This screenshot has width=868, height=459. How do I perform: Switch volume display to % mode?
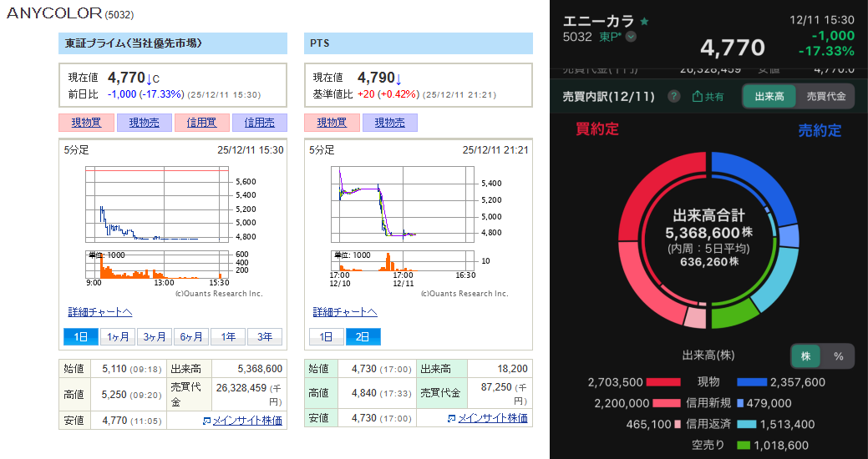click(839, 356)
